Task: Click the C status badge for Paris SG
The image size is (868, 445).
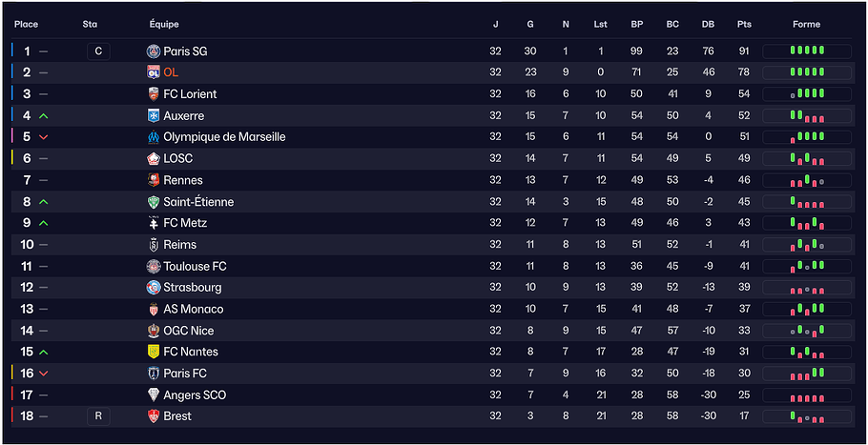Action: 98,51
